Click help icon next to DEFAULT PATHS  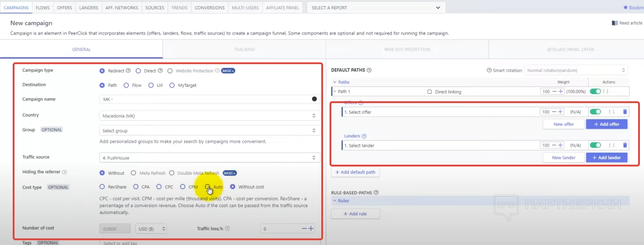369,70
